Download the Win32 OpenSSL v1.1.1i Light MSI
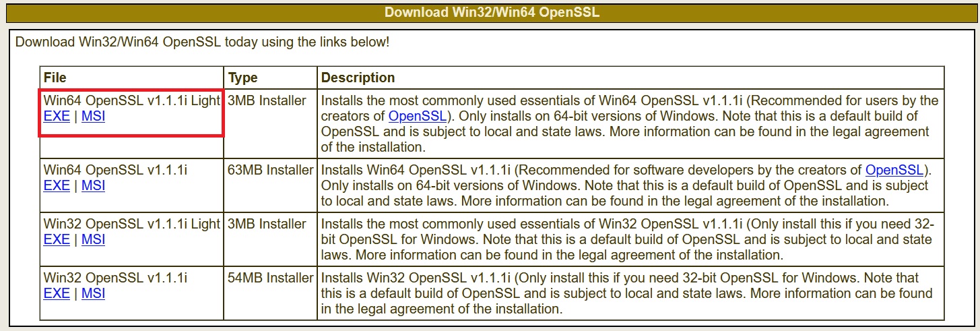Image resolution: width=980 pixels, height=331 pixels. point(94,239)
